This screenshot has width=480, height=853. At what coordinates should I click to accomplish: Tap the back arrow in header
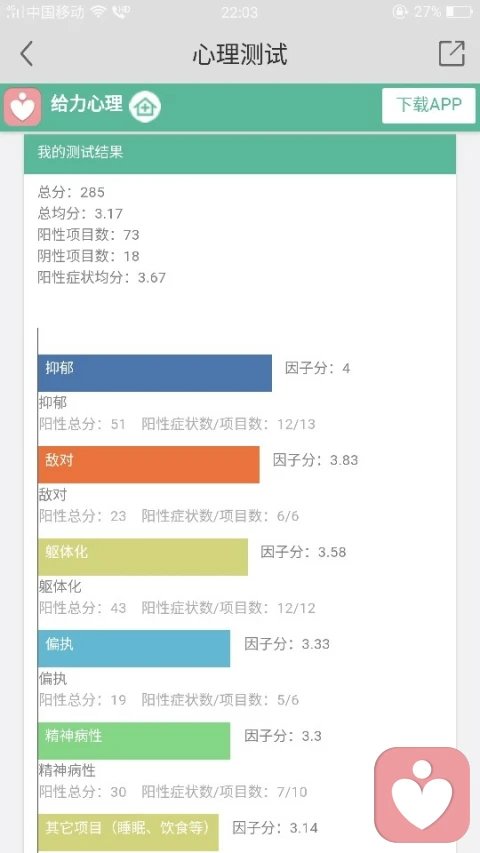pos(27,54)
